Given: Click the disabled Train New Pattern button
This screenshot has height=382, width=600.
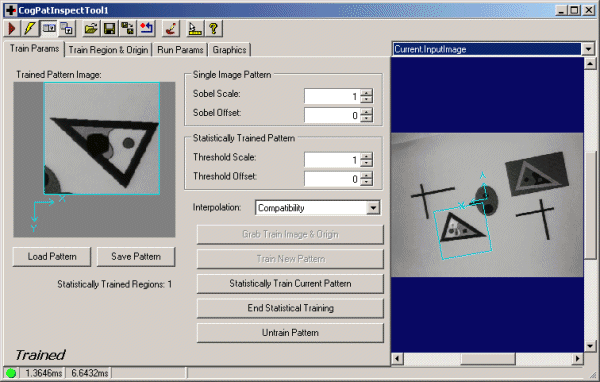Looking at the screenshot, I should tap(290, 259).
